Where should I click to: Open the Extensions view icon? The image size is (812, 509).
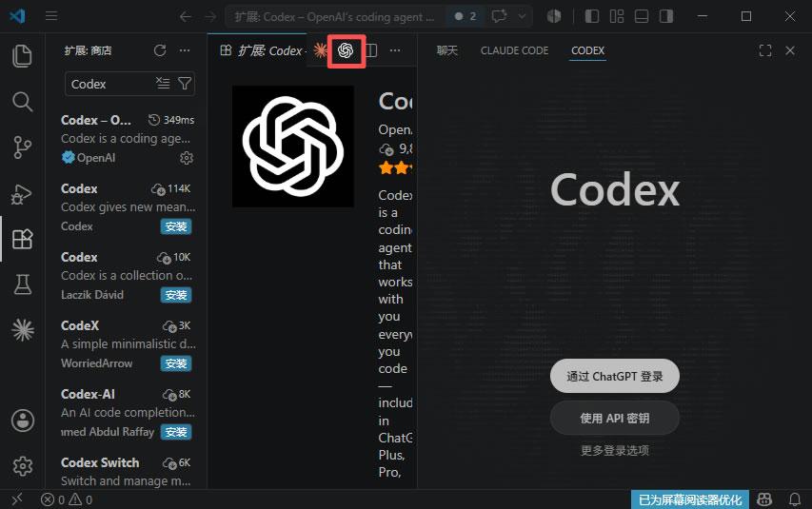(x=22, y=239)
